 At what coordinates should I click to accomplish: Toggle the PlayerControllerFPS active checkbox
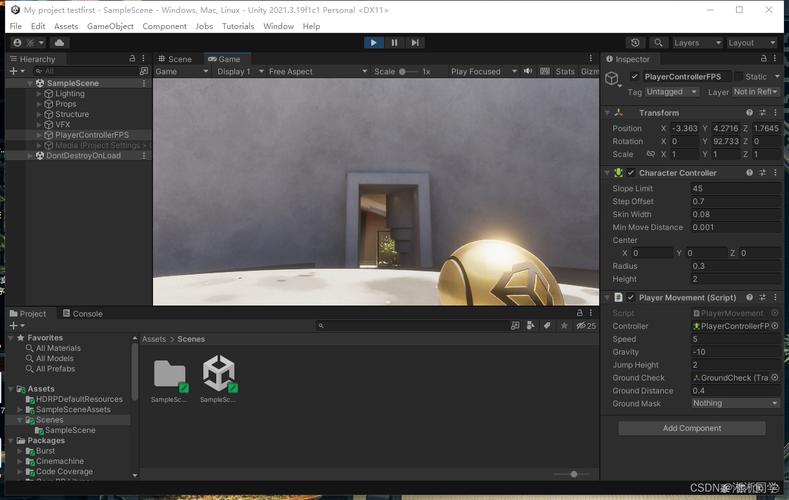click(x=635, y=76)
